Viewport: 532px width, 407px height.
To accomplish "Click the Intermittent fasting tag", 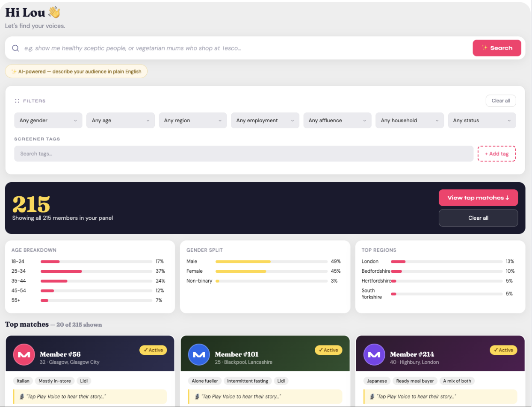I will click(x=248, y=381).
